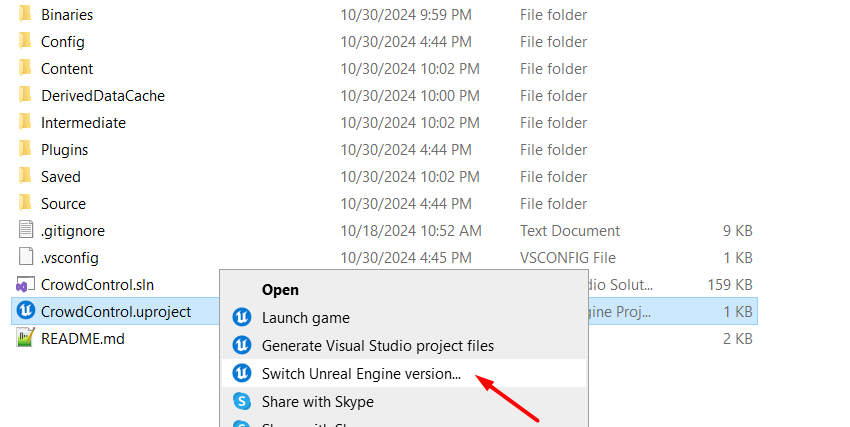Screen dimensions: 850x427
Task: Select the Saved folder name
Action: point(61,177)
